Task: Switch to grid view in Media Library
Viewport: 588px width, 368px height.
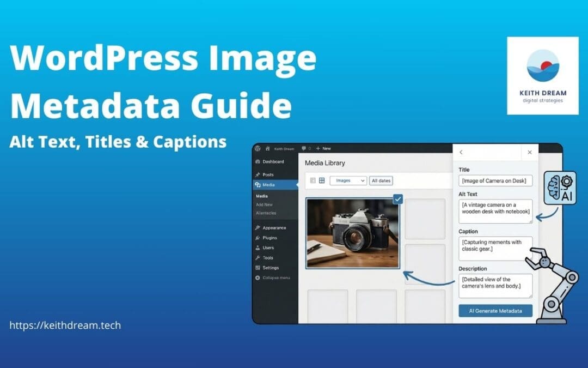Action: click(x=322, y=180)
